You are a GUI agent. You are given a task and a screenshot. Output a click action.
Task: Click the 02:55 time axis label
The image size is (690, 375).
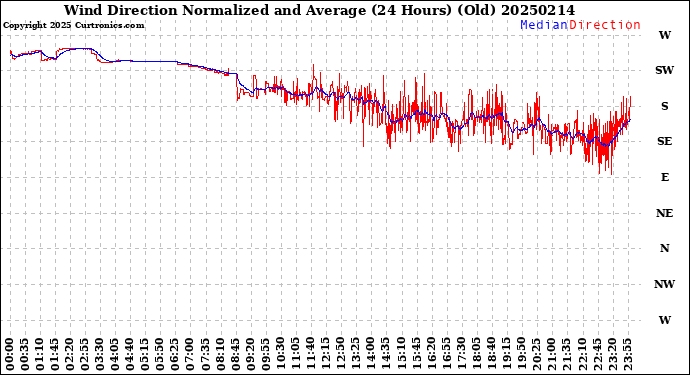(x=85, y=355)
